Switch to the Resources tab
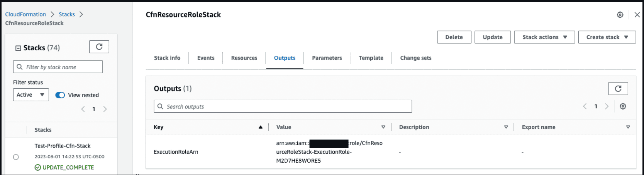Image resolution: width=644 pixels, height=175 pixels. click(244, 58)
